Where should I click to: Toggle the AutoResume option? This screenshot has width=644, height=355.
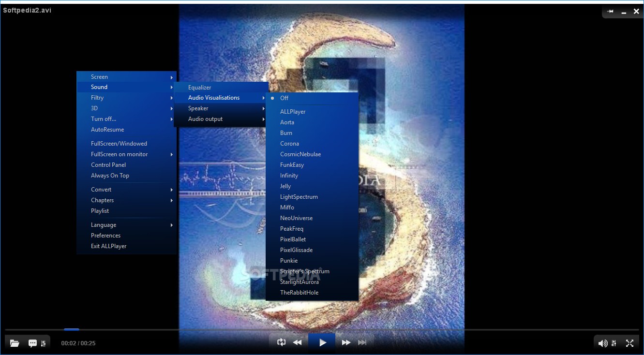point(107,130)
